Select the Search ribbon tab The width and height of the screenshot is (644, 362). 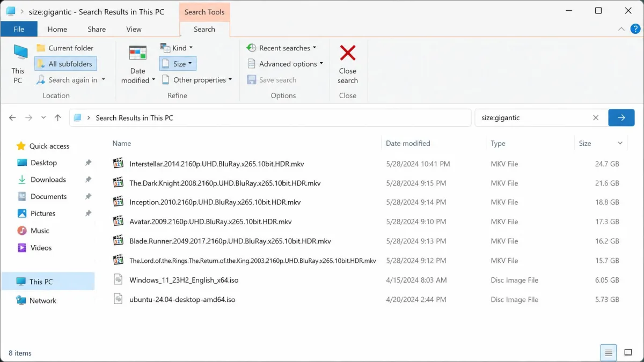204,29
